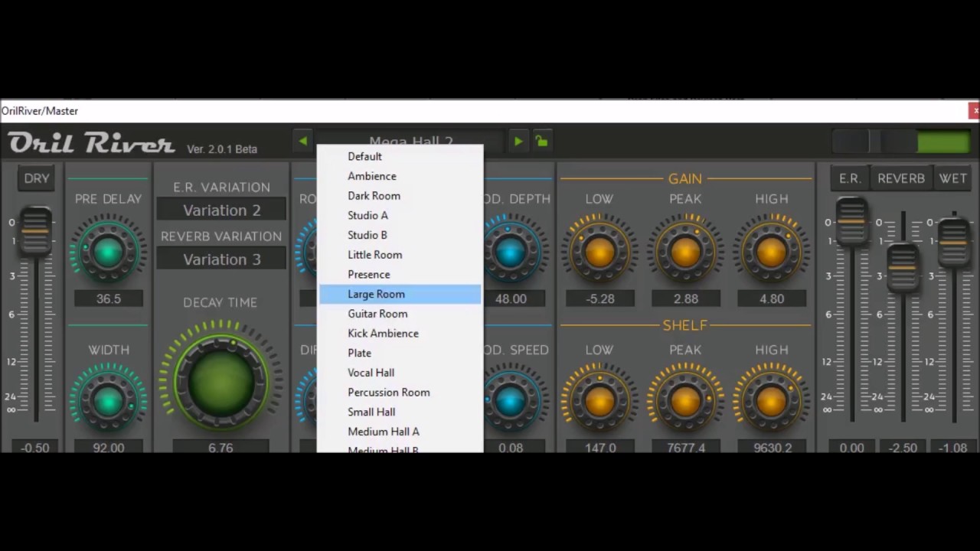Click the Gain Peak knob
Image resolution: width=980 pixels, height=551 pixels.
point(685,252)
